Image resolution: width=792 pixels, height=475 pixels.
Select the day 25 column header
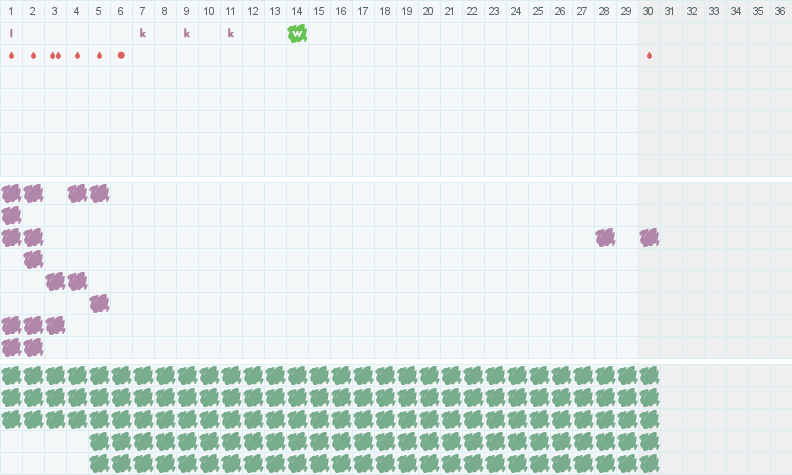[538, 11]
